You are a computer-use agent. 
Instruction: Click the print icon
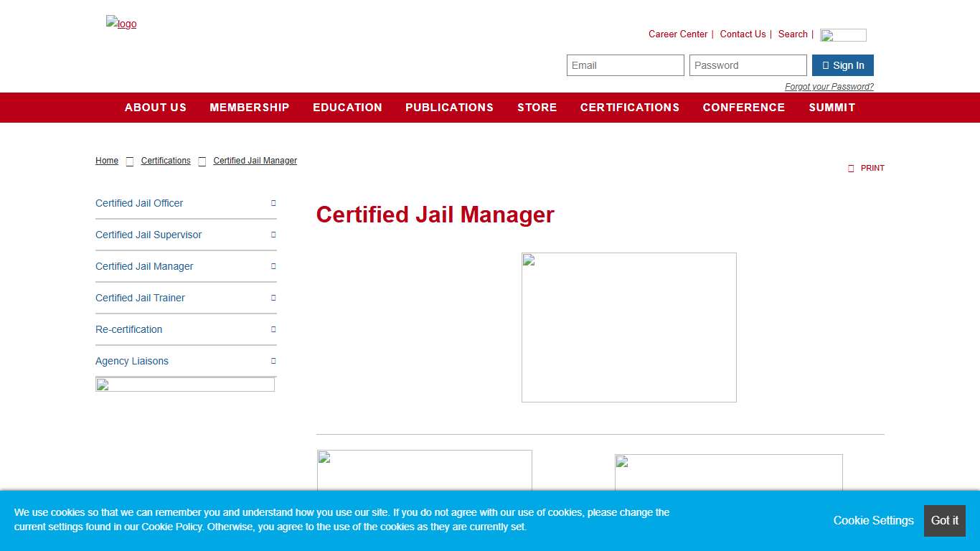[851, 169]
